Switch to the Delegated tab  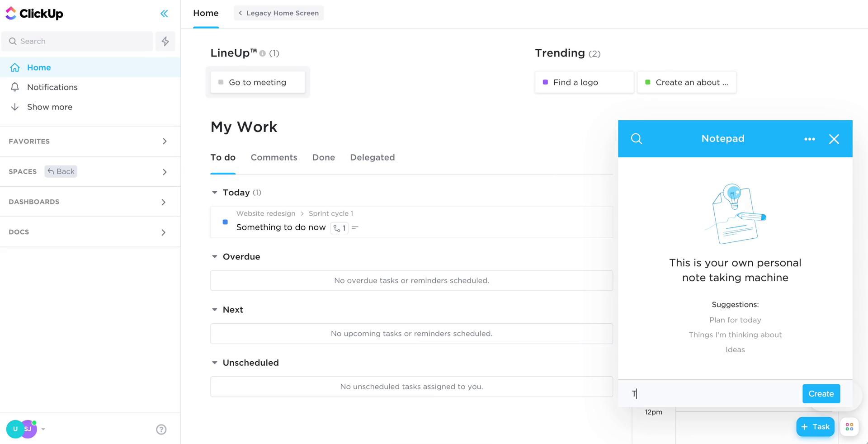click(x=373, y=157)
